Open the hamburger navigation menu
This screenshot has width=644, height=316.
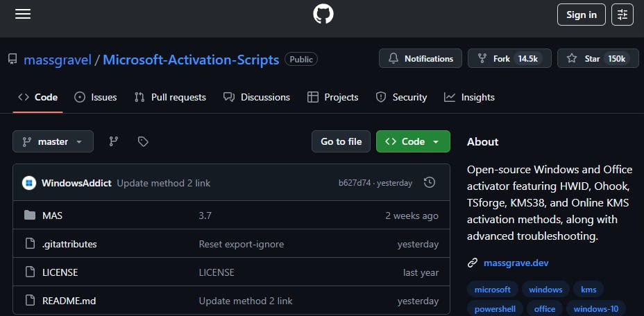23,15
